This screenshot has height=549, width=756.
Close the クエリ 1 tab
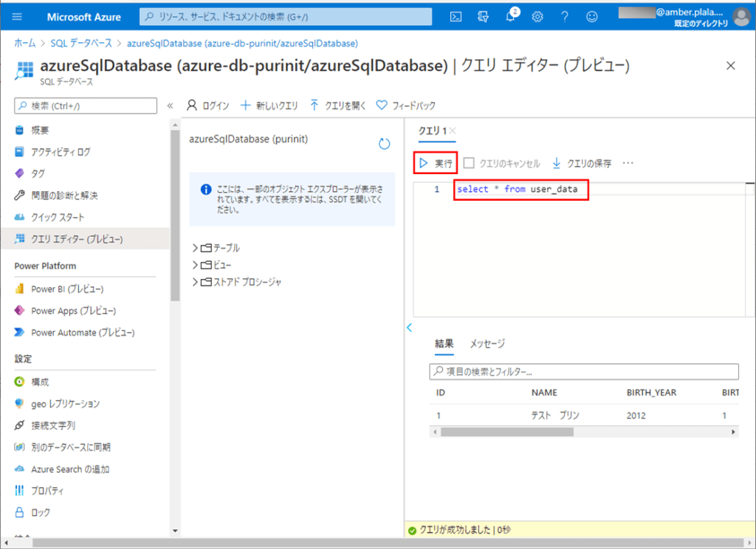tap(453, 131)
